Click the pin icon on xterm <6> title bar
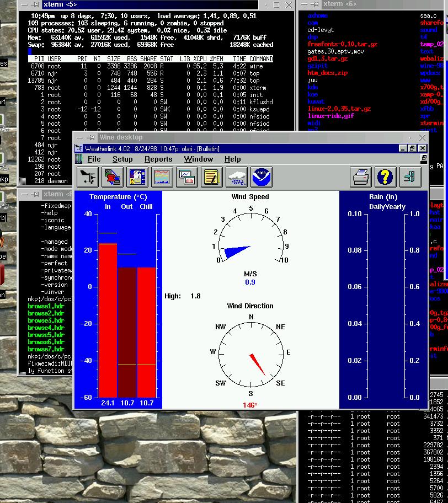This screenshot has width=448, height=503. [x=315, y=4]
